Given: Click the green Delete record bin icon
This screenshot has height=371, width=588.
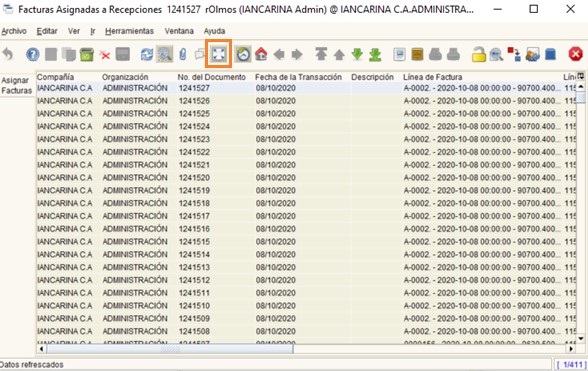Looking at the screenshot, I should tap(87, 55).
